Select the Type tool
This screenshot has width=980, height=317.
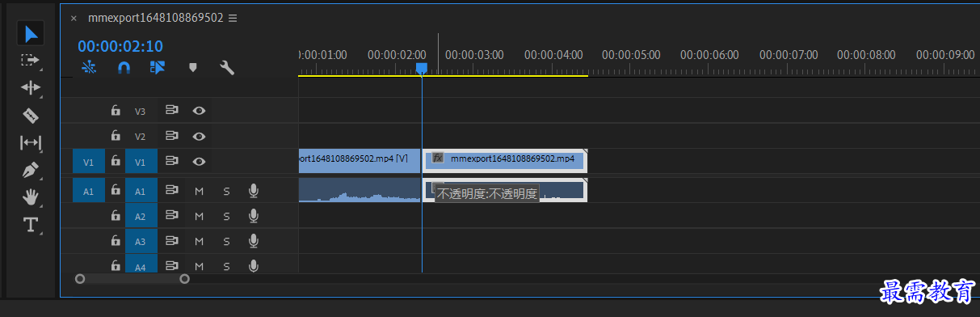[31, 224]
